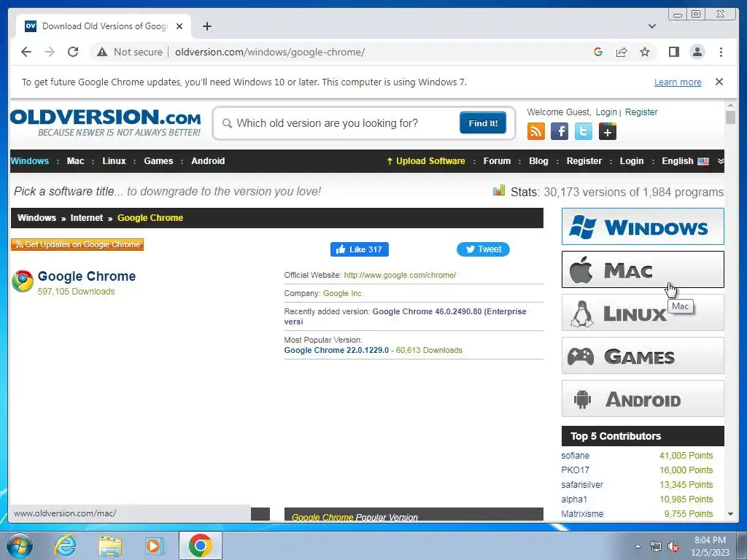Image resolution: width=747 pixels, height=560 pixels.
Task: Open Blog from the nav bar
Action: 538,161
